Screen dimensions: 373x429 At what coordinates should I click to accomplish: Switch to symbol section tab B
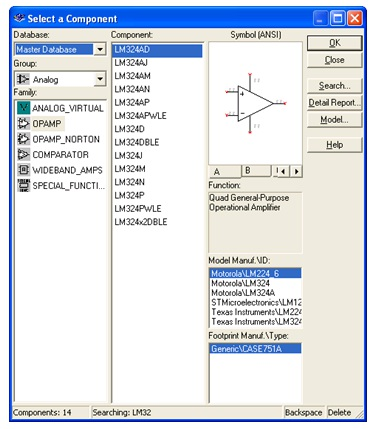coord(256,171)
